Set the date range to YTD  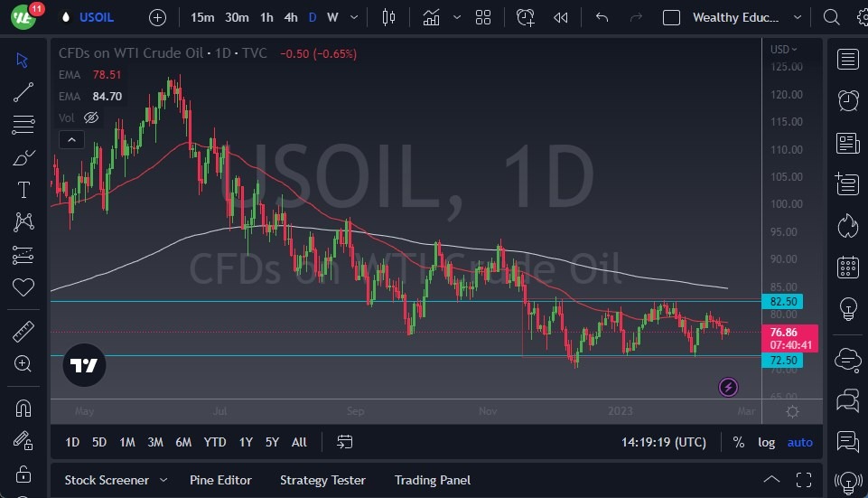[215, 442]
